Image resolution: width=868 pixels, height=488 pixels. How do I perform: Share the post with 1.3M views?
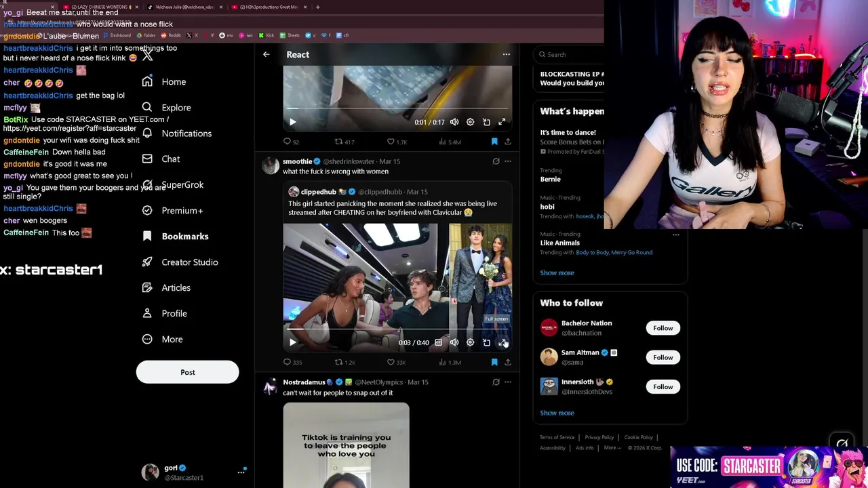(x=507, y=362)
